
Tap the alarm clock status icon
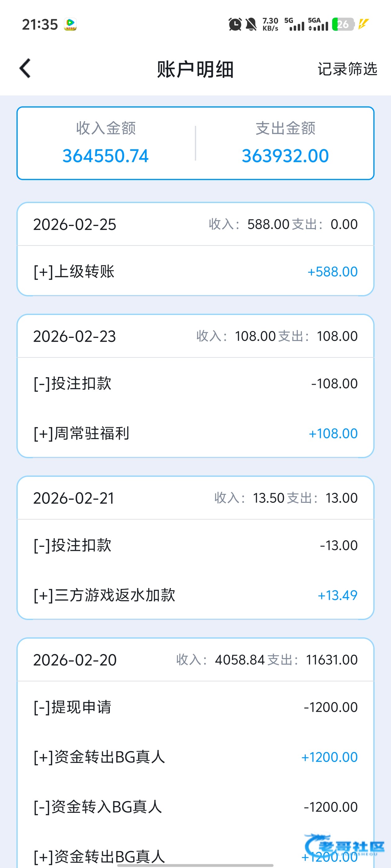coord(235,24)
